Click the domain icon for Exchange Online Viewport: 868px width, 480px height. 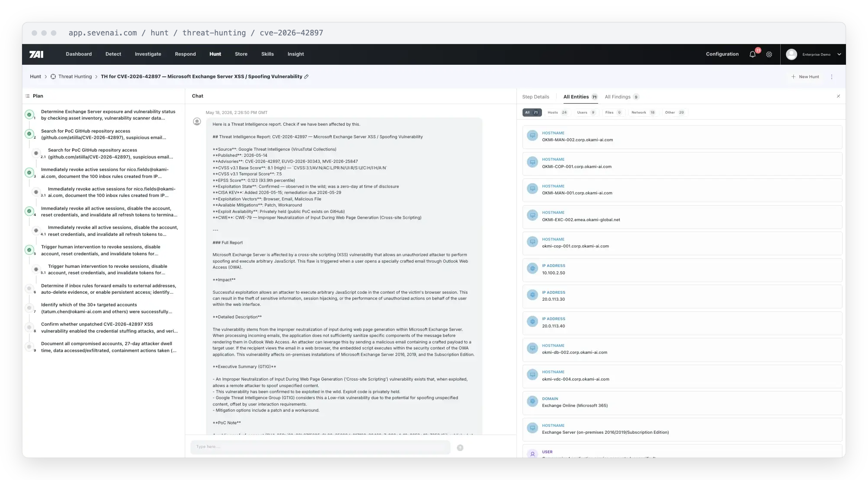click(x=532, y=402)
